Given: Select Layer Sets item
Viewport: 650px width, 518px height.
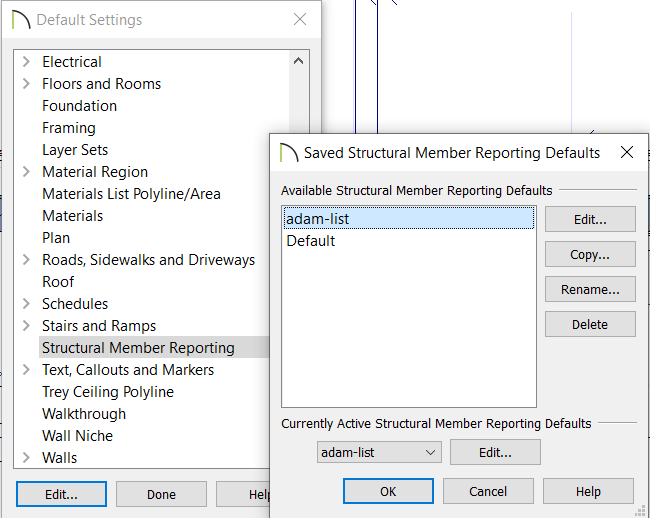Looking at the screenshot, I should click(75, 150).
